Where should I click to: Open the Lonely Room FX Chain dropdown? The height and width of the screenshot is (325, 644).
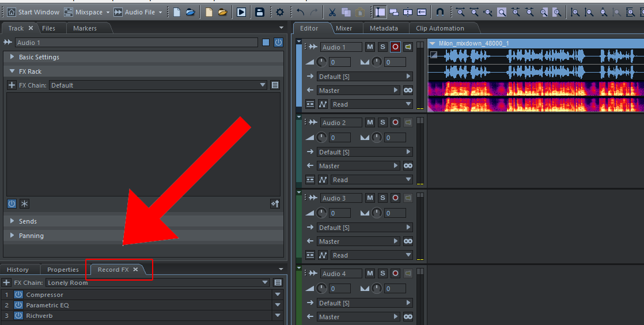(265, 283)
